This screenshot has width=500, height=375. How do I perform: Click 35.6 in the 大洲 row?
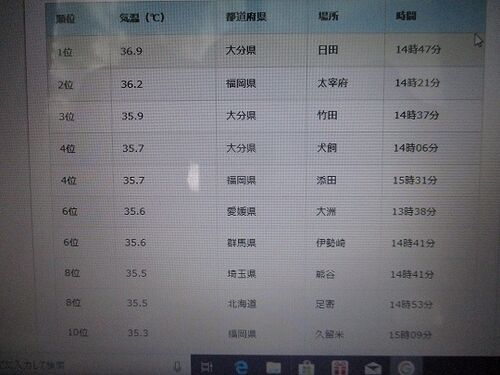click(x=135, y=211)
